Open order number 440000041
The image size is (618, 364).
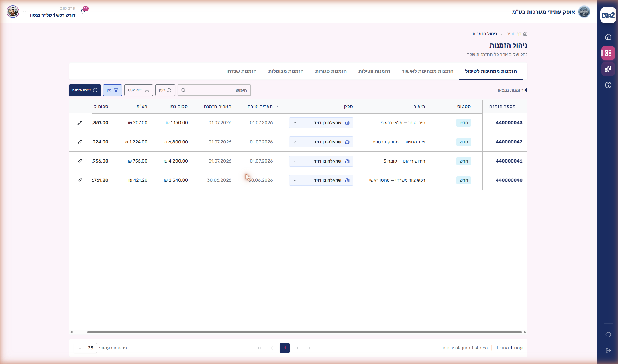(509, 161)
